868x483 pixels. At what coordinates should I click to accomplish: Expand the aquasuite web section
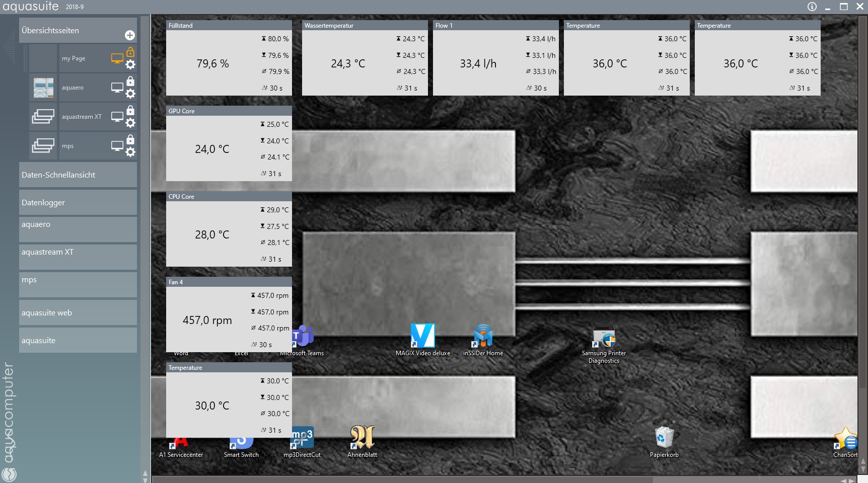click(78, 312)
